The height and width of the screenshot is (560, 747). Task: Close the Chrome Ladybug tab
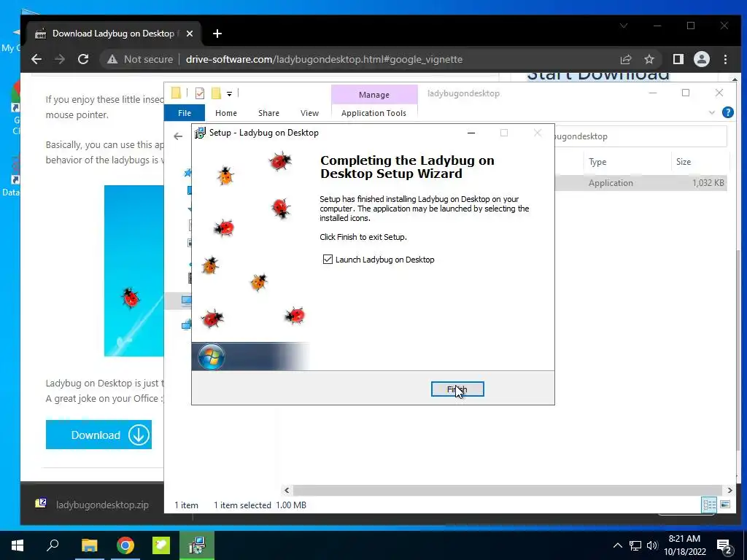coord(190,34)
